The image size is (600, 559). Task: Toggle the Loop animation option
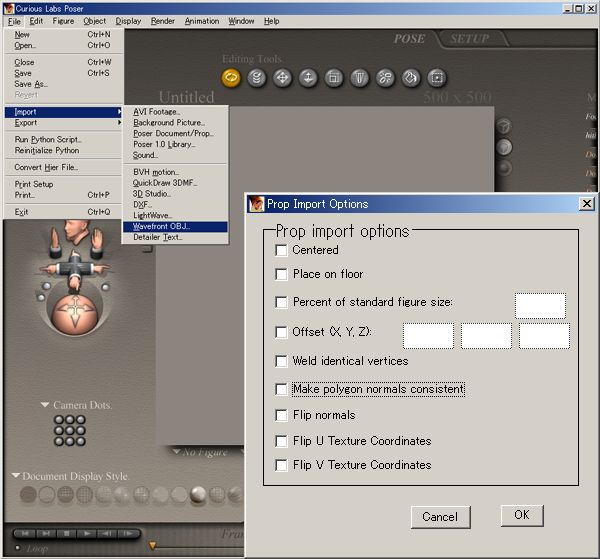pos(18,548)
